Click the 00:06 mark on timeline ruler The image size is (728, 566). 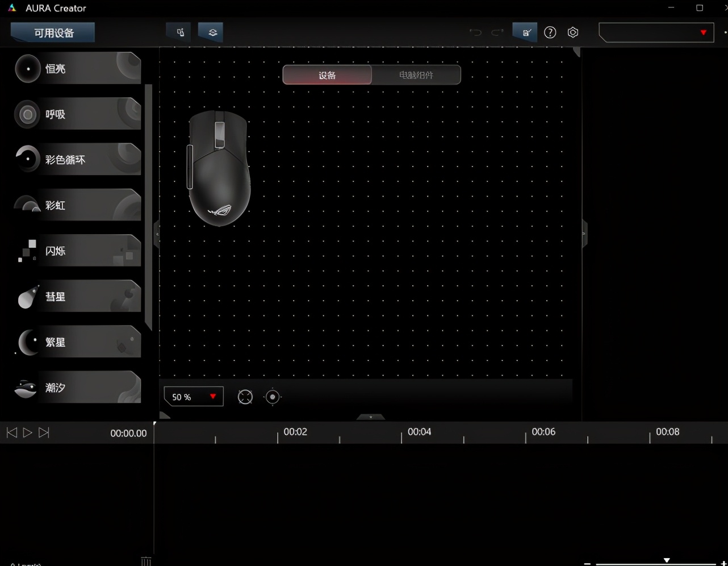(543, 432)
